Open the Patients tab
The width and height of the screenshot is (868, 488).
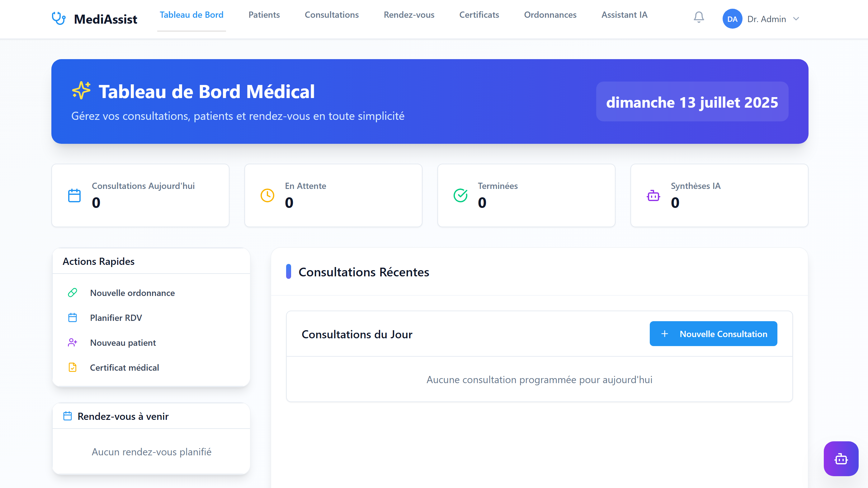click(264, 15)
